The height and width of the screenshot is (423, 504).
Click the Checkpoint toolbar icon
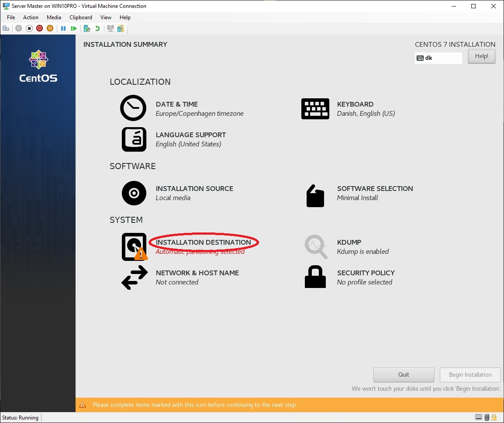[87, 28]
